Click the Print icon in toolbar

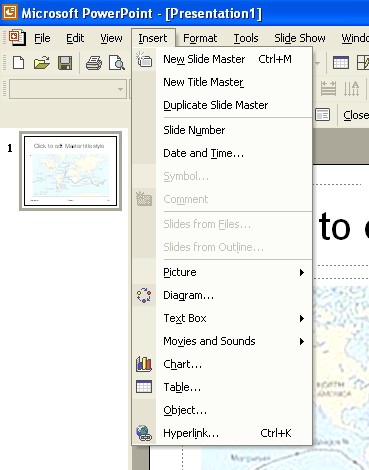94,63
